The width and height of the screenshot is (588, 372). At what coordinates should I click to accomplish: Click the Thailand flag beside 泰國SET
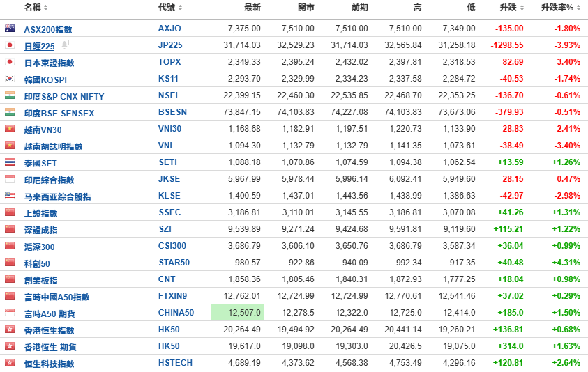click(x=10, y=162)
